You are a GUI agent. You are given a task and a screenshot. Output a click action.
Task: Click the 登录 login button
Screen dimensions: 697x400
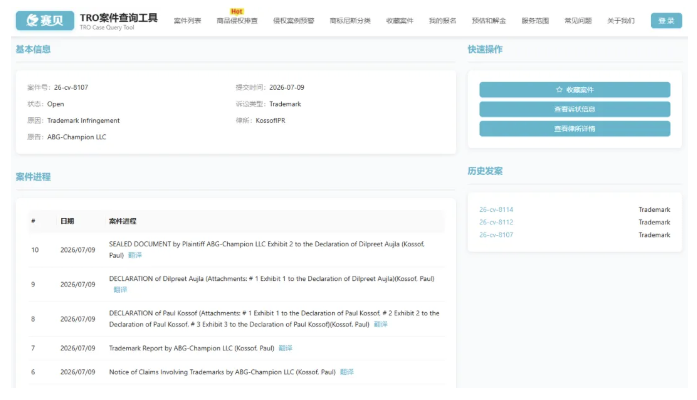[x=666, y=21]
